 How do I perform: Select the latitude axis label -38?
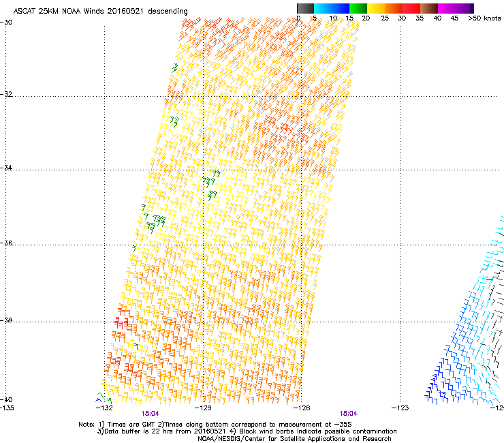(x=6, y=320)
